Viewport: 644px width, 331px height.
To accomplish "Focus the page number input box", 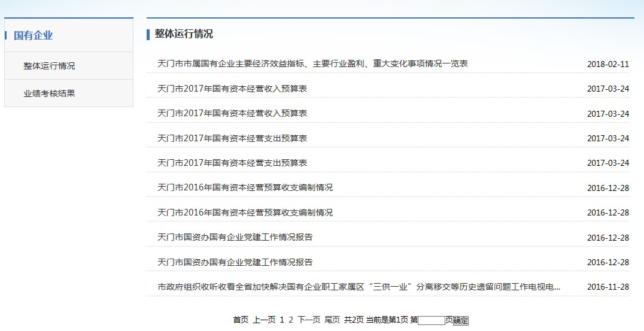I will (432, 321).
